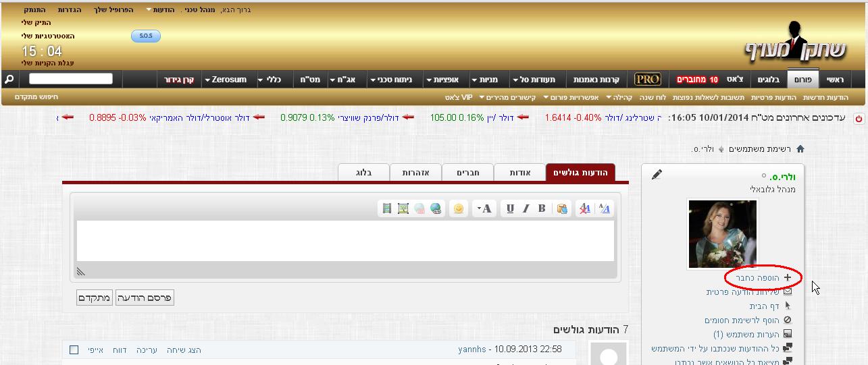The width and height of the screenshot is (868, 365).
Task: Click the הוספה כחבר link
Action: 757,277
